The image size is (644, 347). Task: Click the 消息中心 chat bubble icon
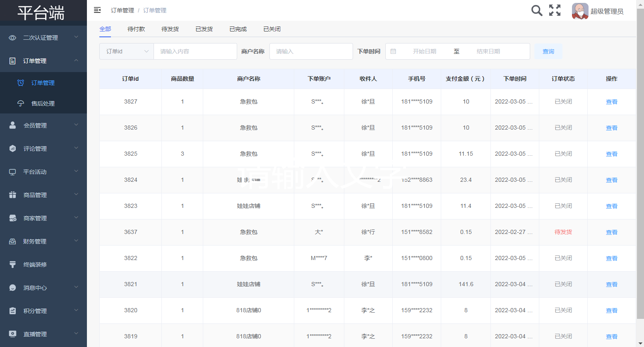(x=12, y=287)
